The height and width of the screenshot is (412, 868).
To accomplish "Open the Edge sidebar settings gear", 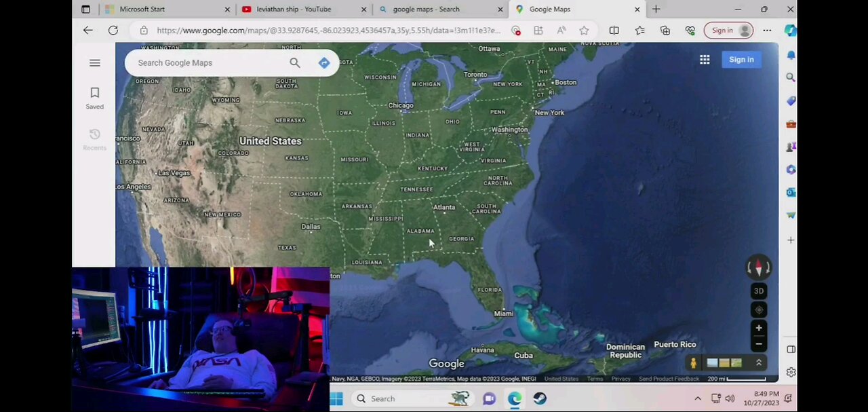I will click(x=791, y=372).
